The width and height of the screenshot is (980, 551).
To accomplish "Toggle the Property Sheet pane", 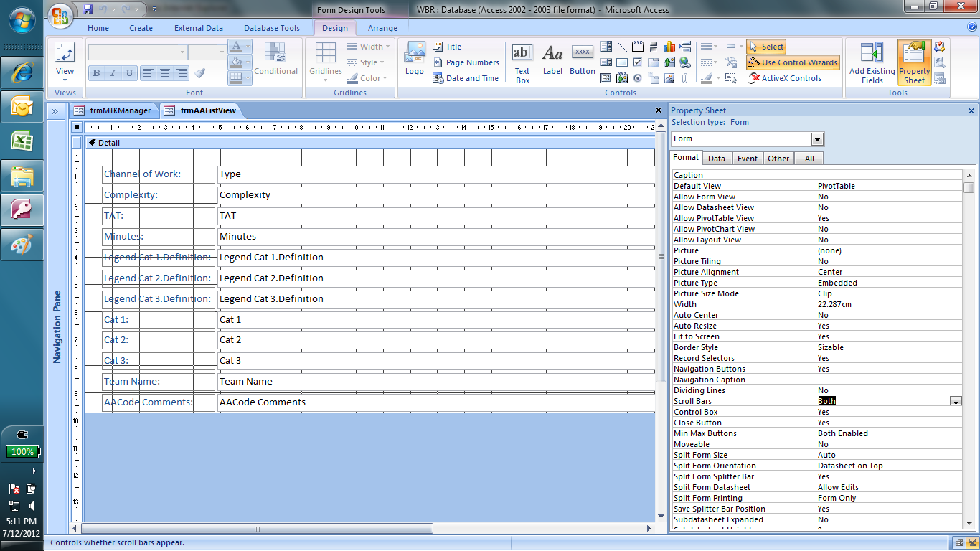I will pyautogui.click(x=915, y=62).
